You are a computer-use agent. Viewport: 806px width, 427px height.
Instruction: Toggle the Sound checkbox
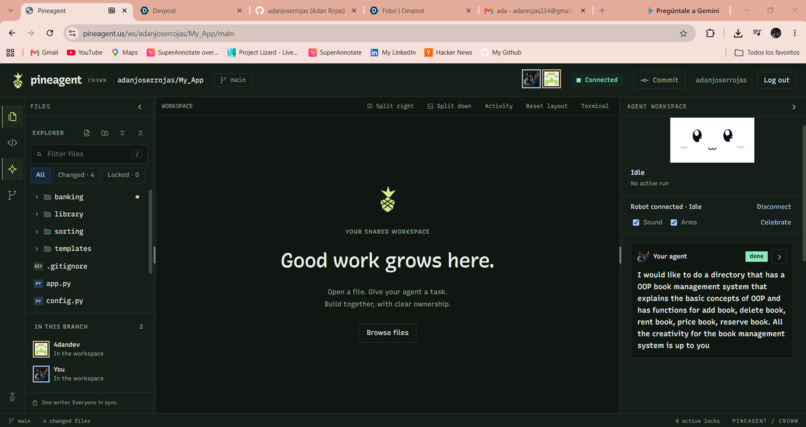(x=636, y=222)
